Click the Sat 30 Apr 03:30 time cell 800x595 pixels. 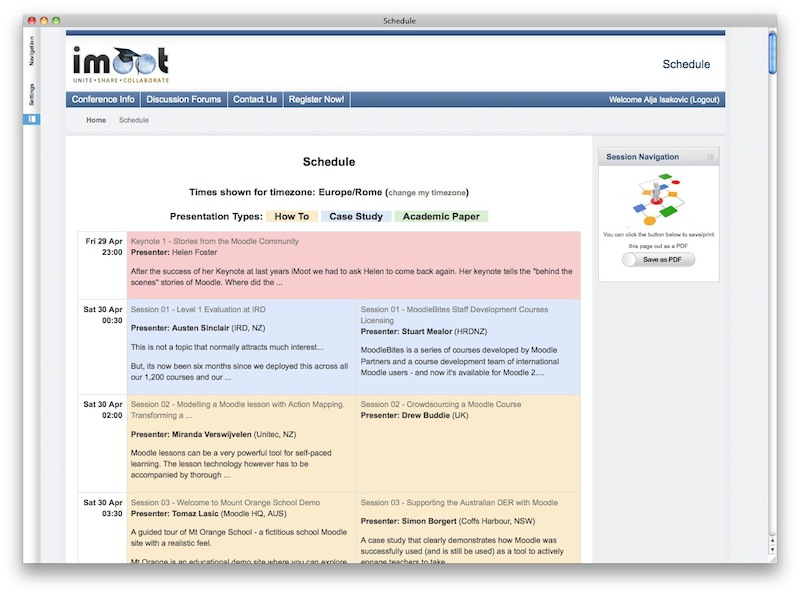pyautogui.click(x=103, y=528)
